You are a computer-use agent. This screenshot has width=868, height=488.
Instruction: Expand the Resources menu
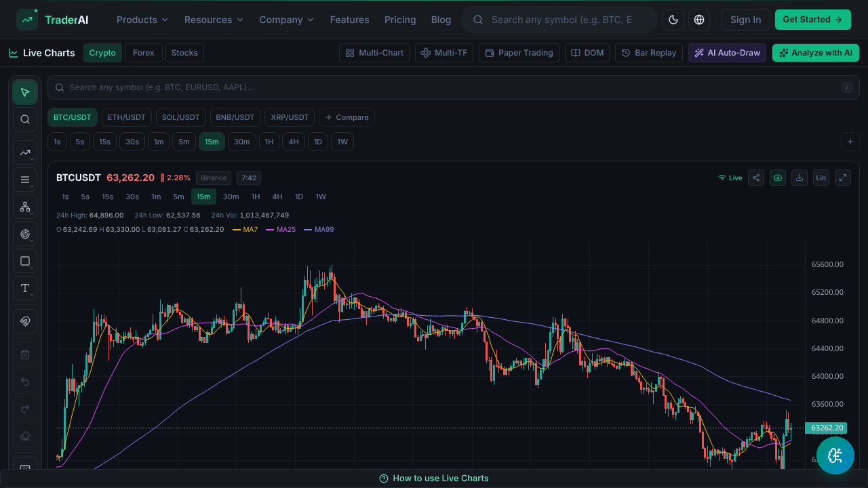click(214, 20)
